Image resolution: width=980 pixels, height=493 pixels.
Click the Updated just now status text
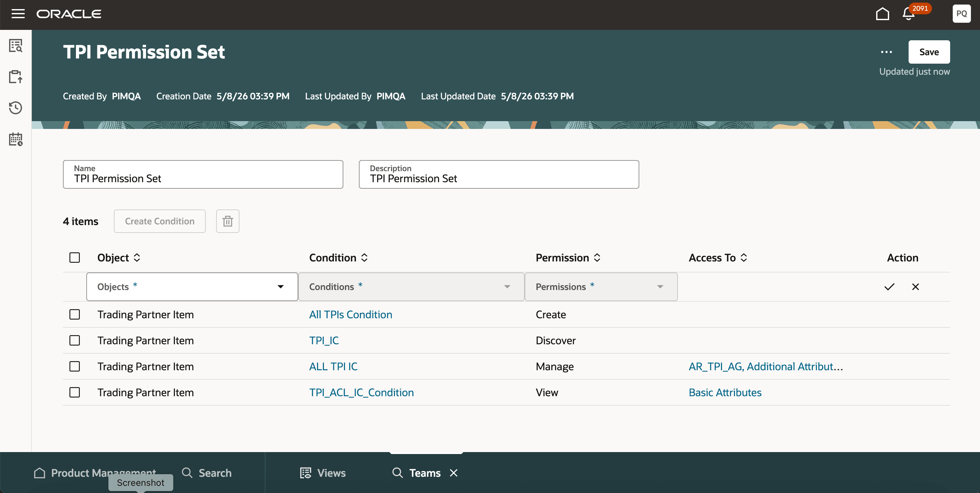coord(914,71)
